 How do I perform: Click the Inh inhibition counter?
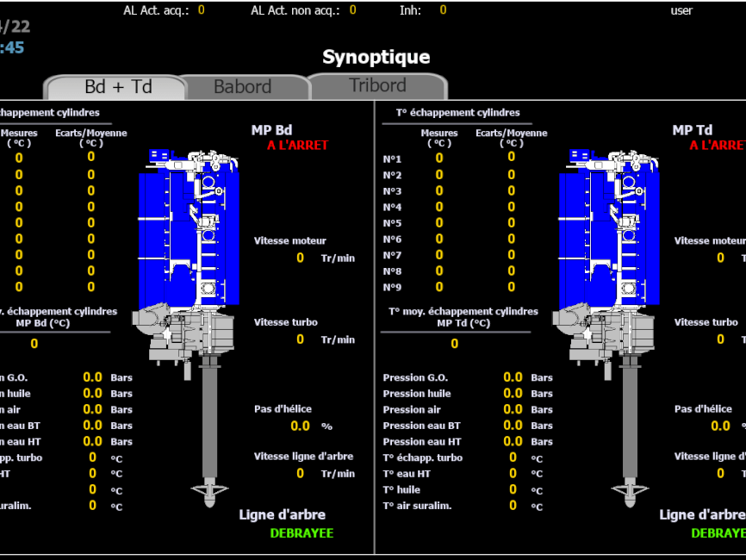(x=443, y=10)
